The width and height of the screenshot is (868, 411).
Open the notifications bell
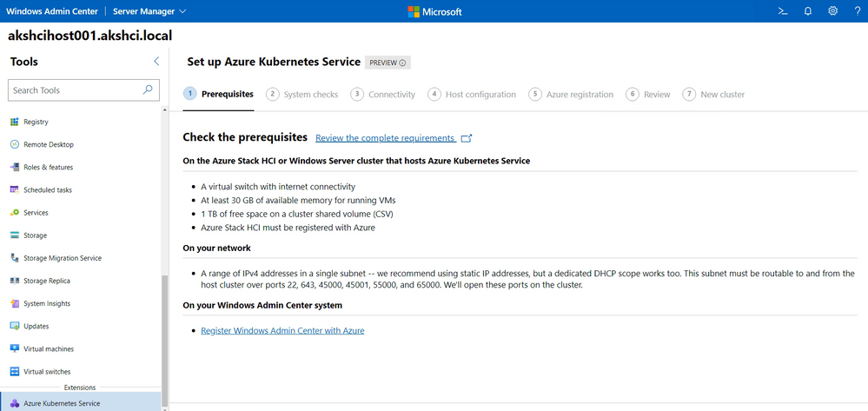pyautogui.click(x=808, y=11)
